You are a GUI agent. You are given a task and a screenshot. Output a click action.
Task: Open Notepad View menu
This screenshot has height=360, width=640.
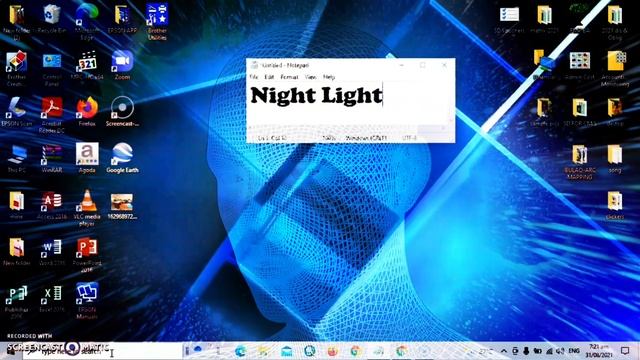point(311,77)
